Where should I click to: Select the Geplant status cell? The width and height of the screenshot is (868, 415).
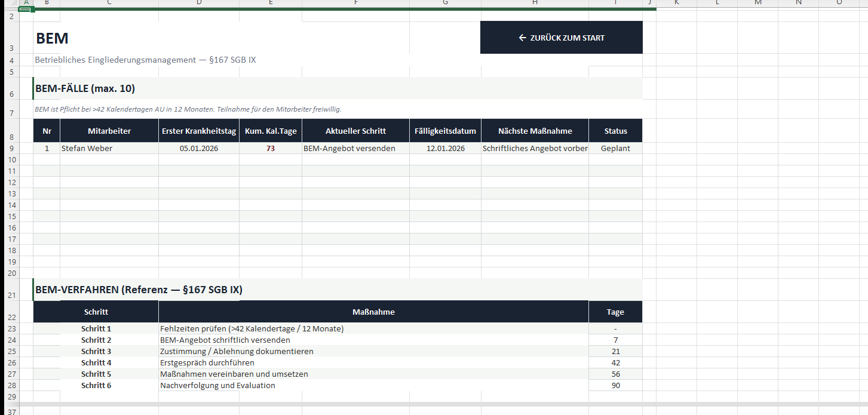(615, 149)
